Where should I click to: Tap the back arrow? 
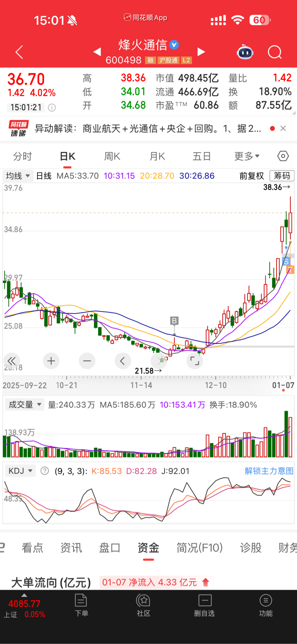coord(19,52)
